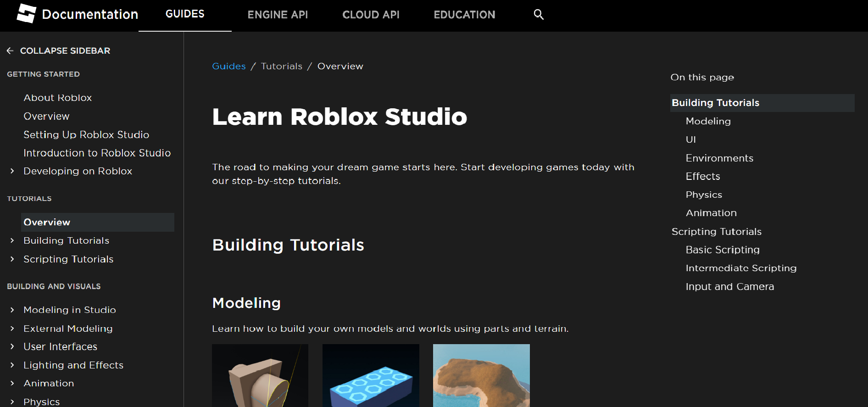The width and height of the screenshot is (868, 407).
Task: Open the Cloud API tab
Action: (371, 15)
